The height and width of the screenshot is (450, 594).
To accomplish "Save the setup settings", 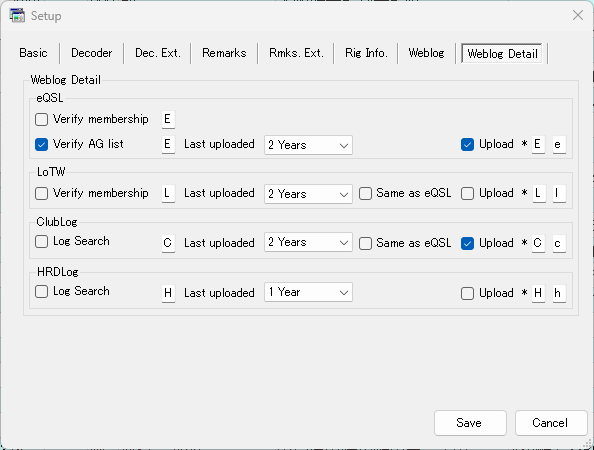I will coord(470,423).
